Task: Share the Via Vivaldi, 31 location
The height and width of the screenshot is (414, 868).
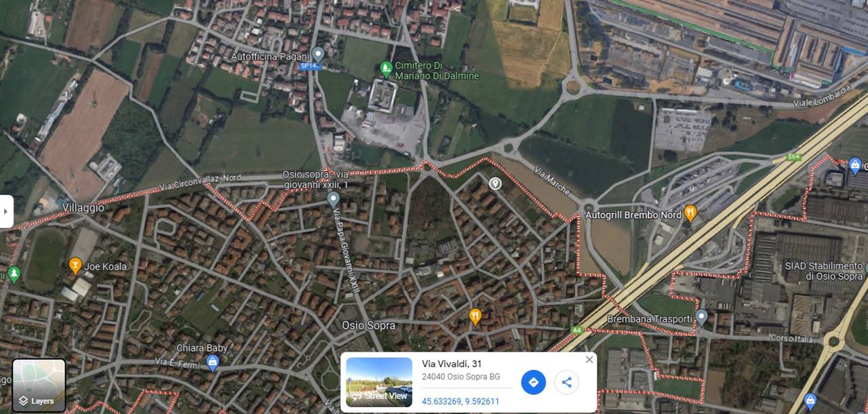Action: [x=566, y=382]
